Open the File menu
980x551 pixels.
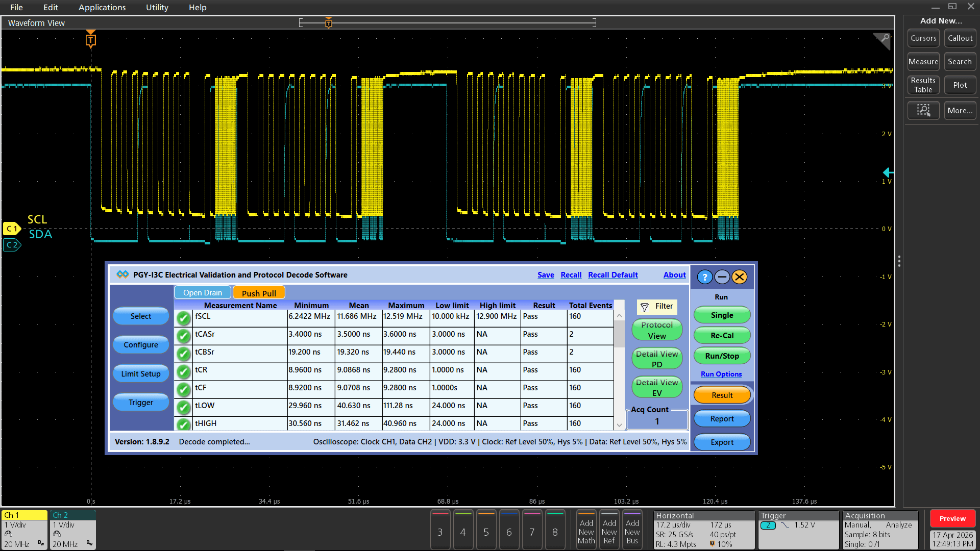coord(16,7)
